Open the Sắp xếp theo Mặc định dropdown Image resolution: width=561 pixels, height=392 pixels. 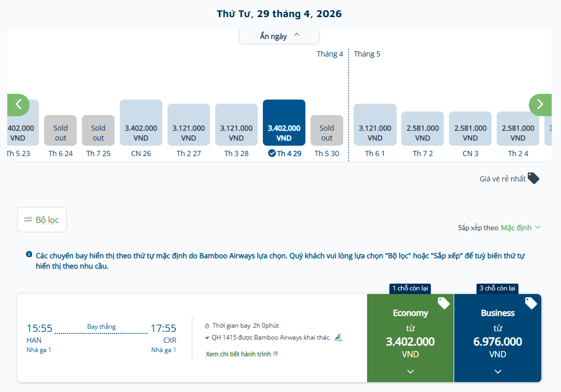[520, 228]
